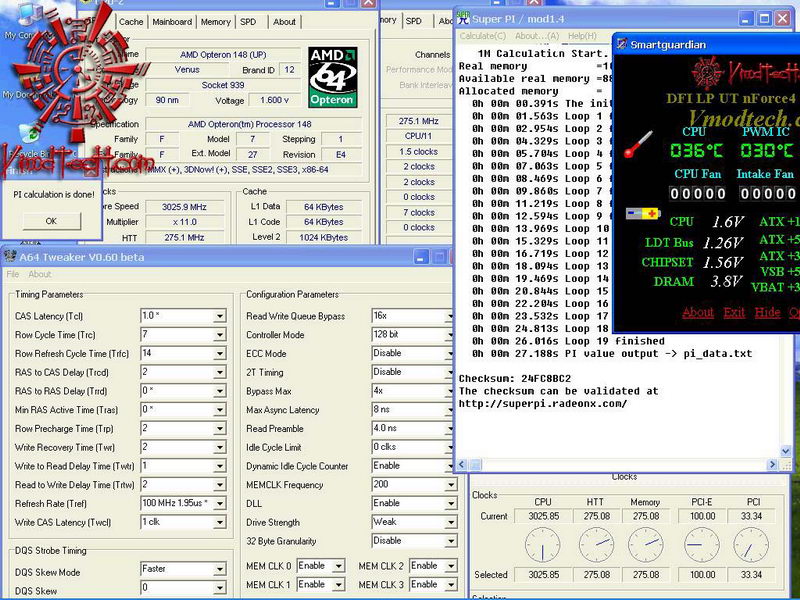This screenshot has height=600, width=800.
Task: Click the Loop 19 finished line in Super PI
Action: 568,341
